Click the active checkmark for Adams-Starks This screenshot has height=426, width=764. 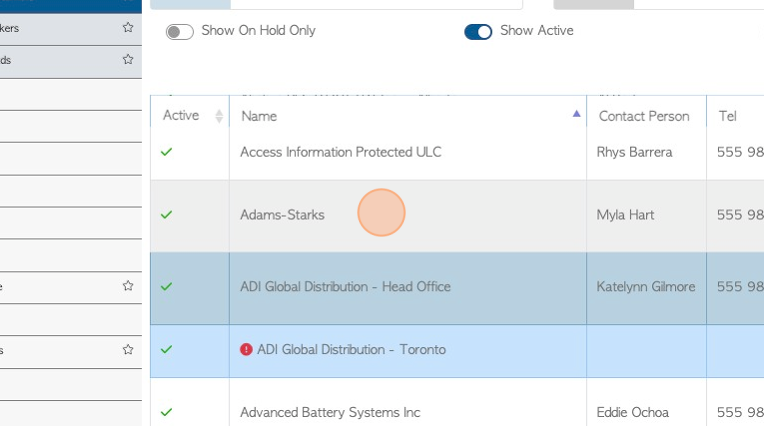[x=167, y=214]
